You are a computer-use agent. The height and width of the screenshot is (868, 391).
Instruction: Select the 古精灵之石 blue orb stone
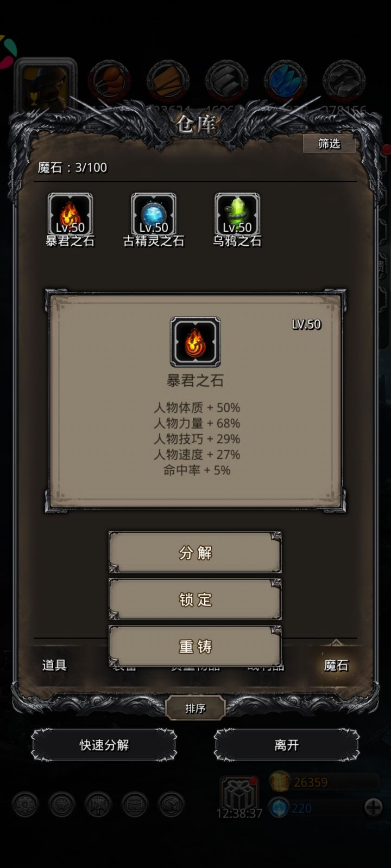[x=154, y=215]
